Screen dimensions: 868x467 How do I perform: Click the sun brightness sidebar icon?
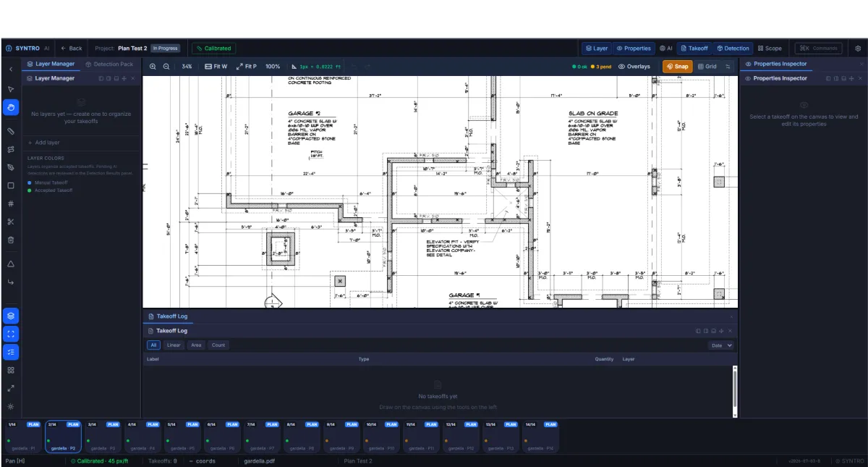[x=11, y=406]
